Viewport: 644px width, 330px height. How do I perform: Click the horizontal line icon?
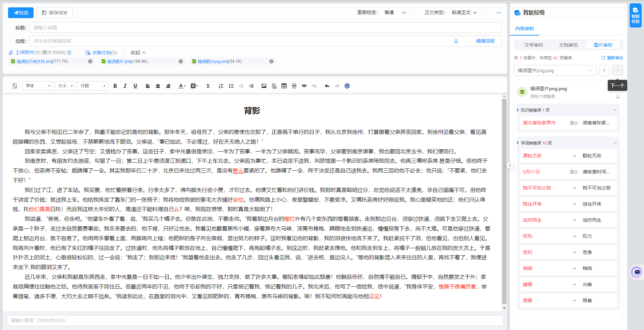click(294, 86)
